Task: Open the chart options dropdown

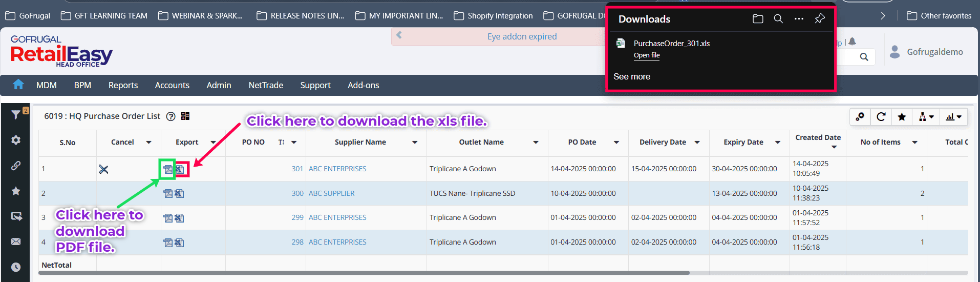Action: coord(953,117)
